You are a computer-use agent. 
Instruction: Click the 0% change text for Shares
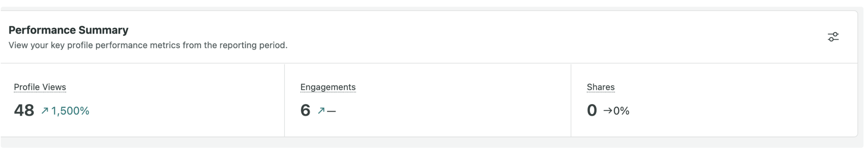coord(621,111)
